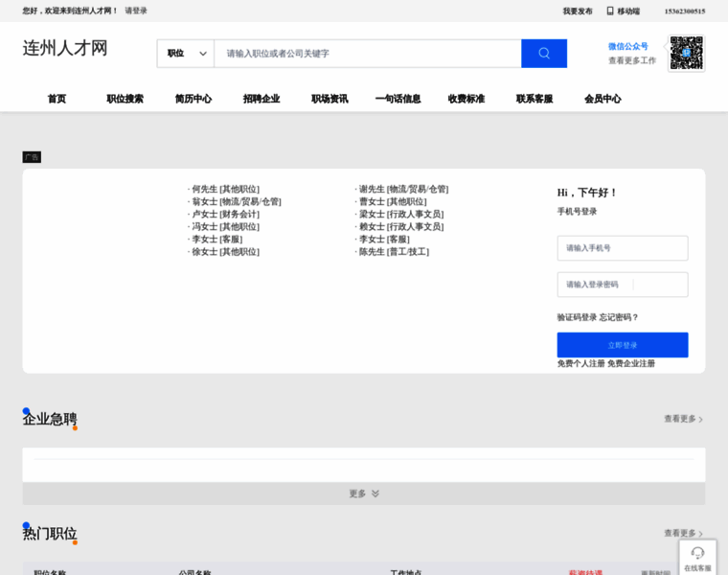Select 简历中心 from the navigation bar
Image resolution: width=728 pixels, height=575 pixels.
point(193,99)
